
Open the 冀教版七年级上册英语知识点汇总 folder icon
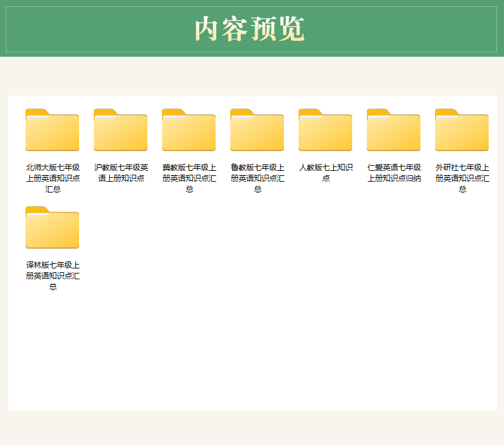coord(189,130)
